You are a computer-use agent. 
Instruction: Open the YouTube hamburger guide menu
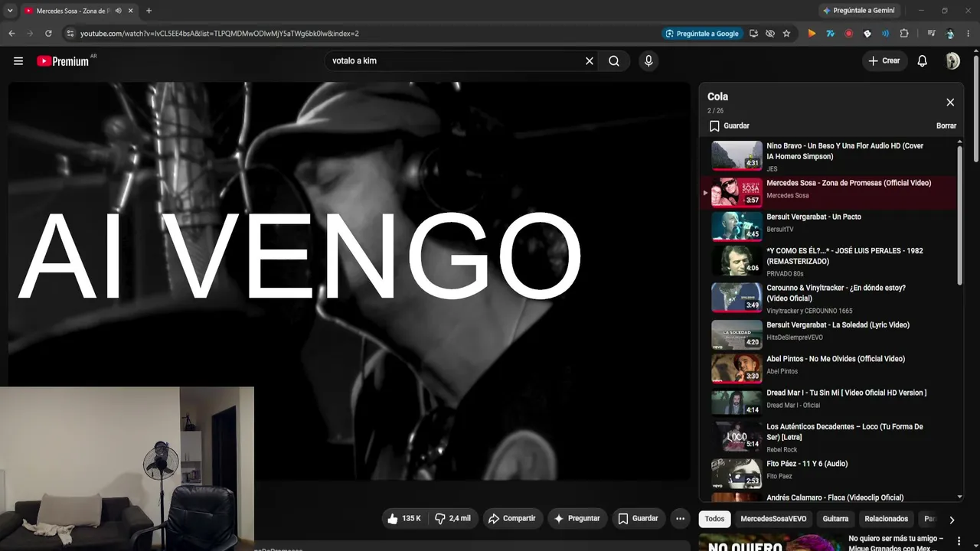coord(18,61)
